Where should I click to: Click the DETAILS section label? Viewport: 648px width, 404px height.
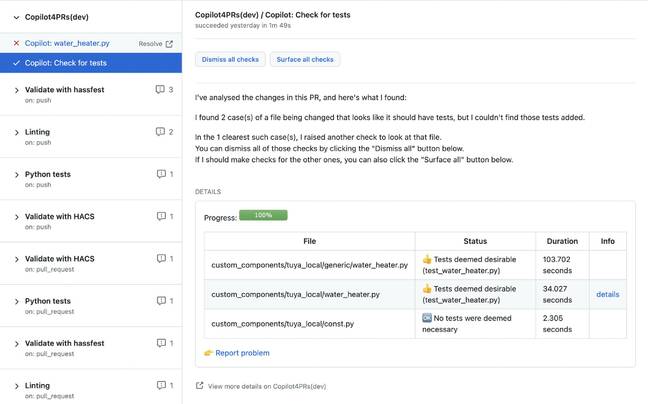[208, 192]
